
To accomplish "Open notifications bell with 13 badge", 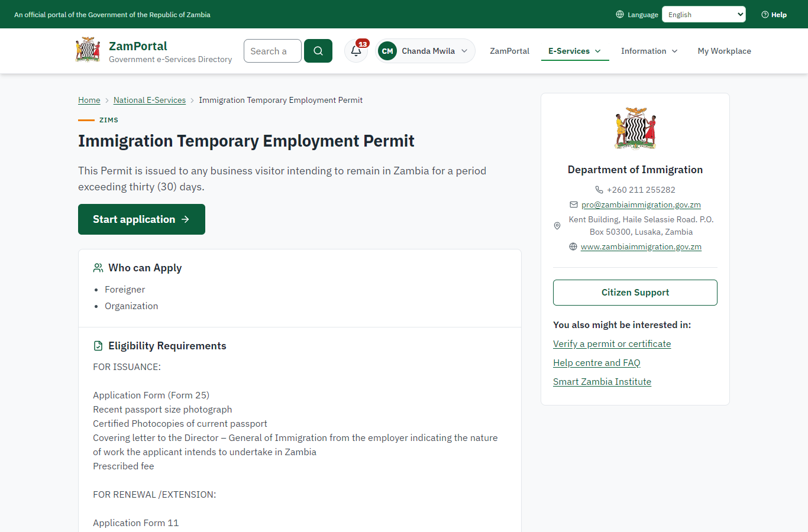I will click(356, 51).
